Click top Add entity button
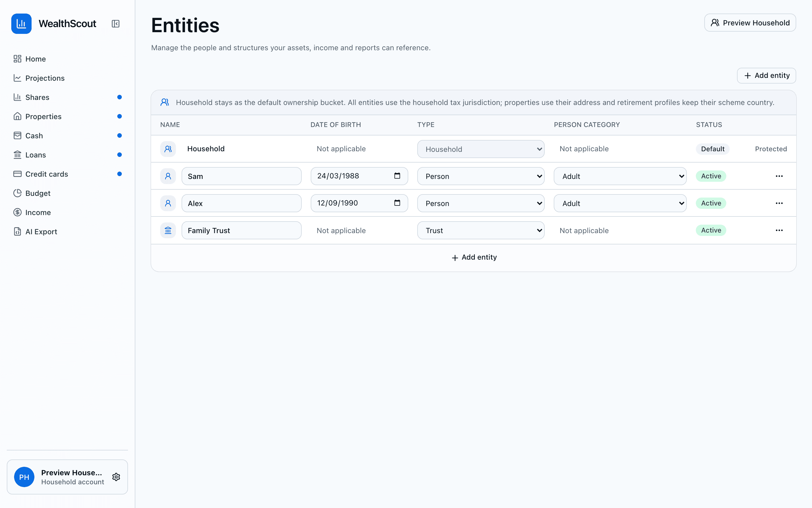 (x=766, y=75)
